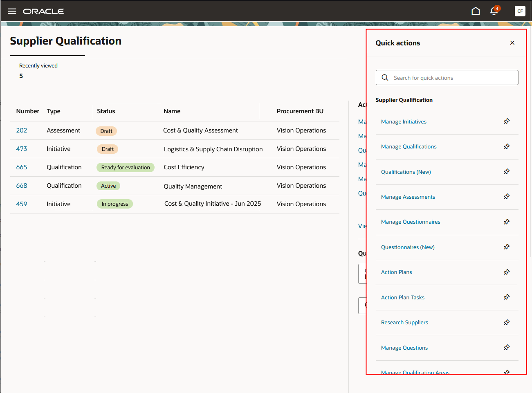Click the Oracle logo
The image size is (532, 393).
click(43, 11)
